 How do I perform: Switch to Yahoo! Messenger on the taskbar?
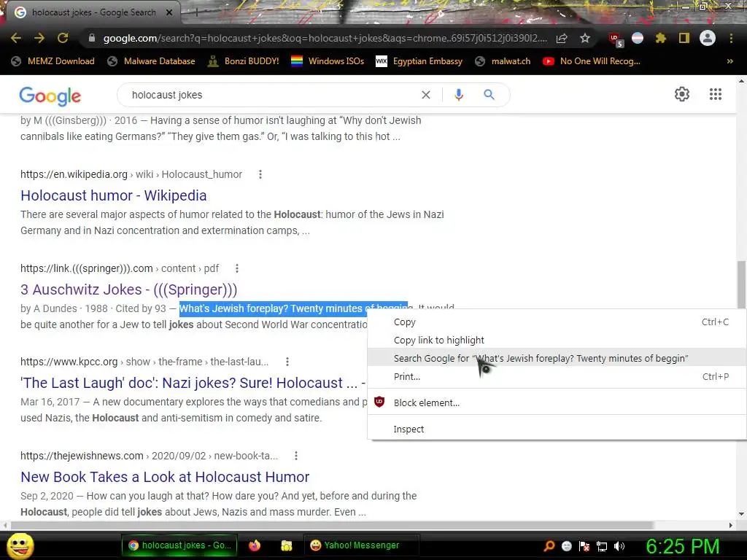pyautogui.click(x=361, y=545)
